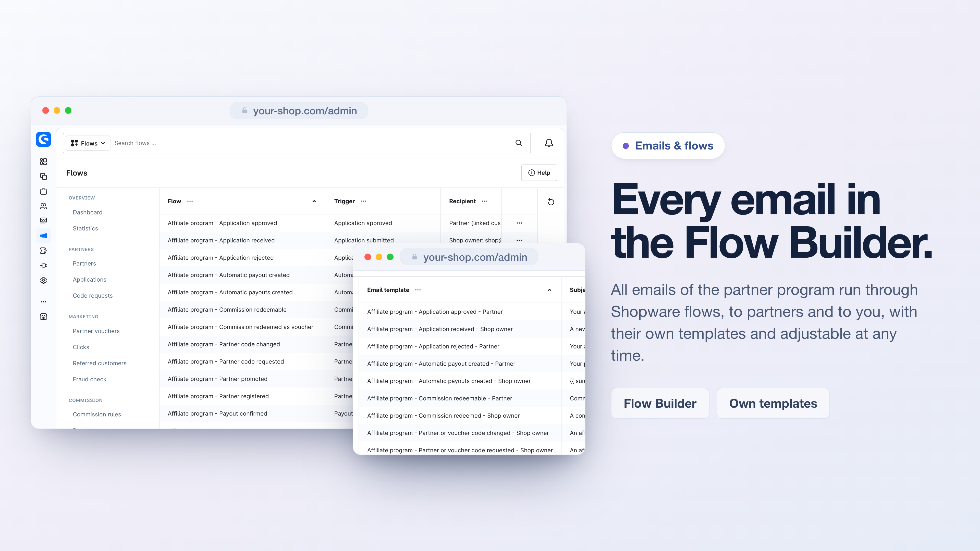Toggle Flow column sort arrow
980x551 pixels.
point(314,202)
